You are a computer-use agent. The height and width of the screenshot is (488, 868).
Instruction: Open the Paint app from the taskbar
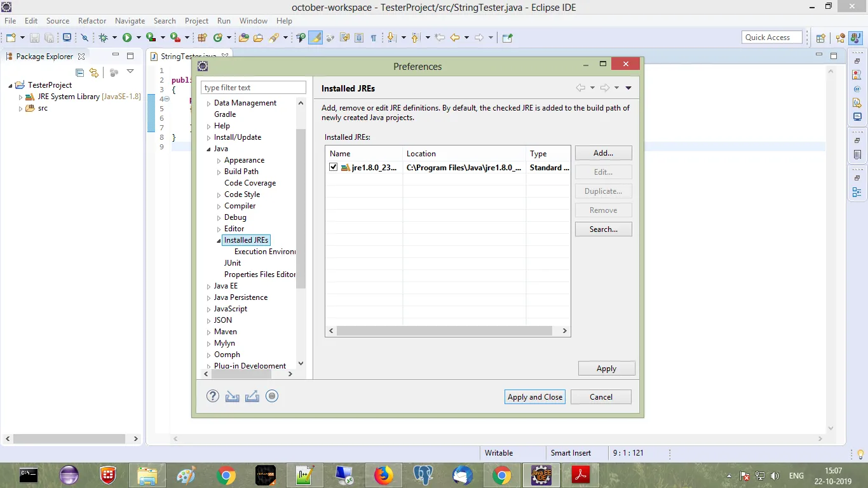pyautogui.click(x=186, y=475)
